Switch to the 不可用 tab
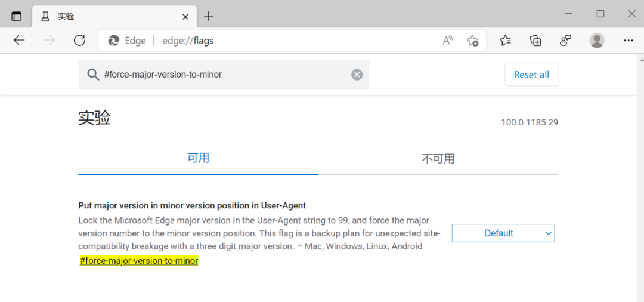 click(x=438, y=159)
